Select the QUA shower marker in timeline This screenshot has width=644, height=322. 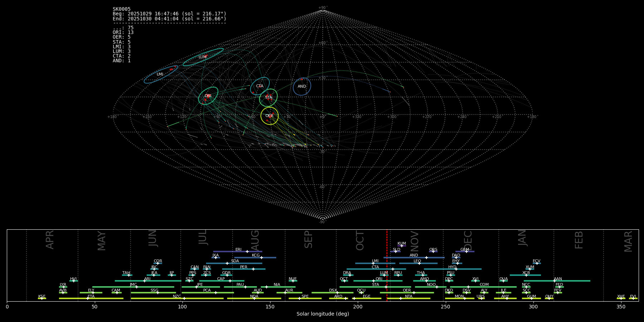click(x=503, y=281)
